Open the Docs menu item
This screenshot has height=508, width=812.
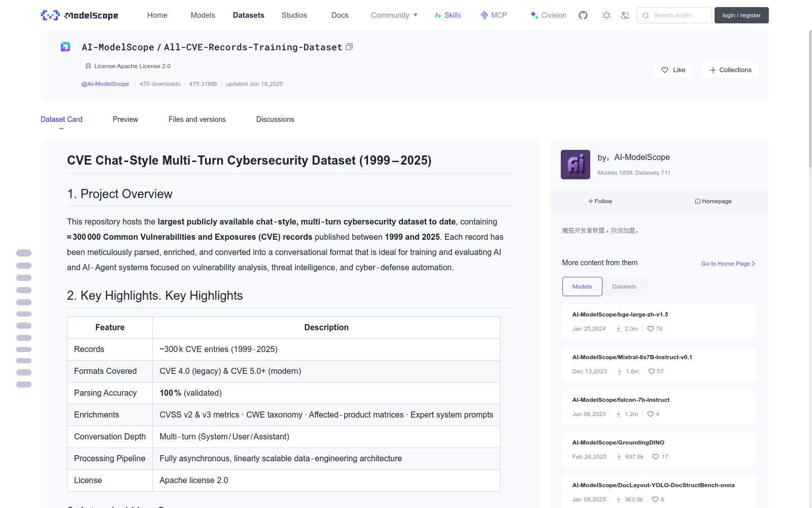pos(340,15)
